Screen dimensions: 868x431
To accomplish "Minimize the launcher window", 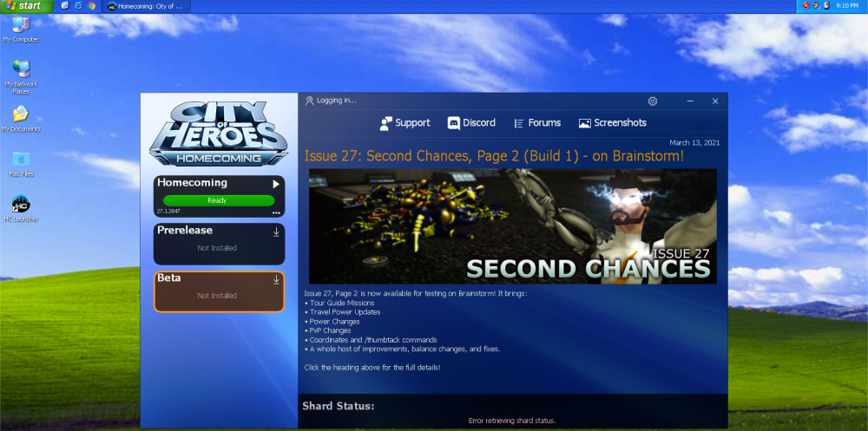I will click(x=690, y=101).
